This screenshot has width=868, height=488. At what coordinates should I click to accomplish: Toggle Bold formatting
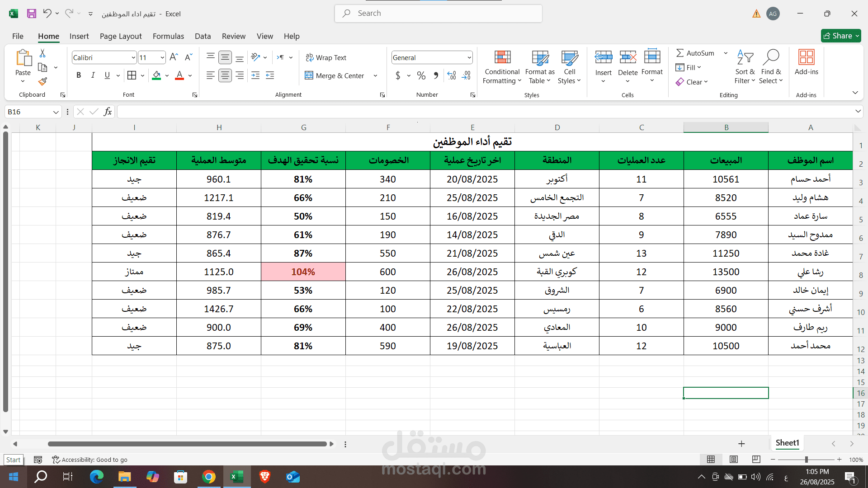pyautogui.click(x=79, y=75)
